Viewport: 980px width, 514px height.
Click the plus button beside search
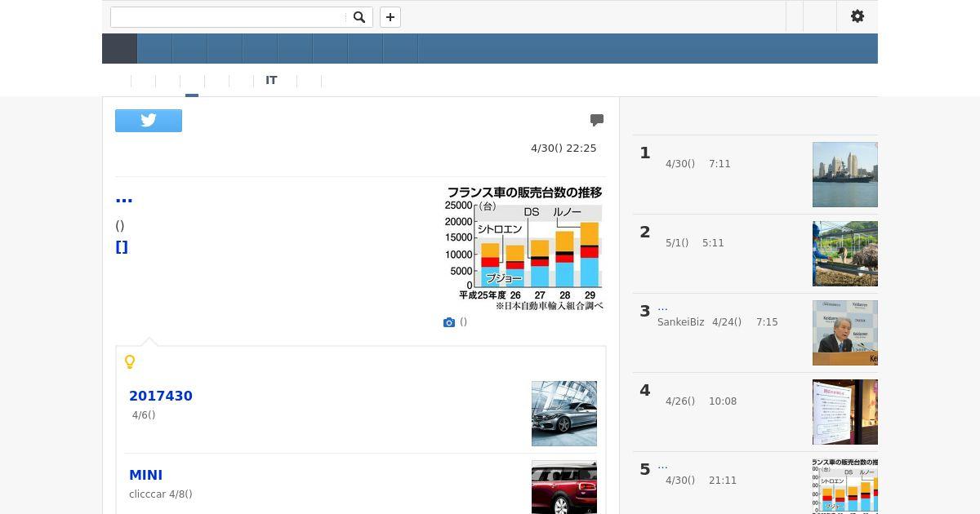tap(390, 17)
